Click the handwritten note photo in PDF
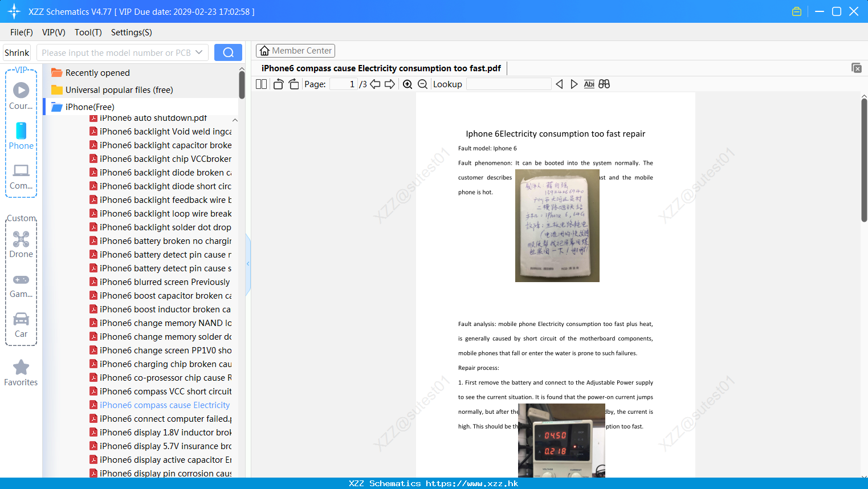The width and height of the screenshot is (868, 489). click(x=557, y=226)
